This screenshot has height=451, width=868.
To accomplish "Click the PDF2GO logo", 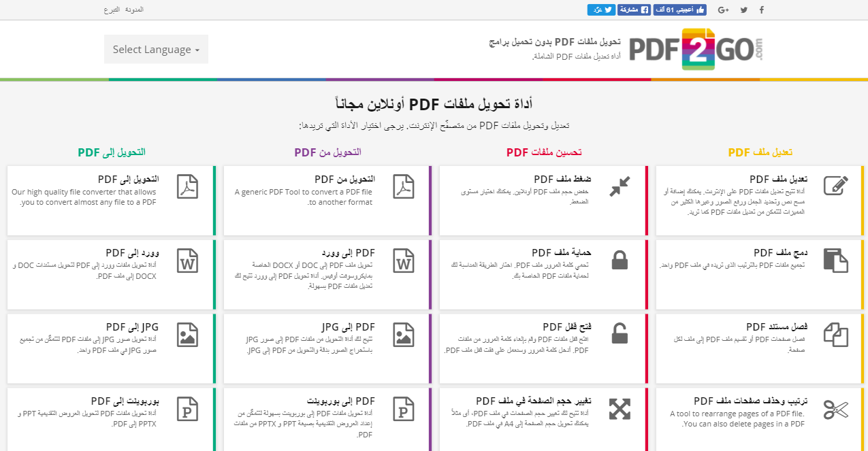I will click(695, 49).
